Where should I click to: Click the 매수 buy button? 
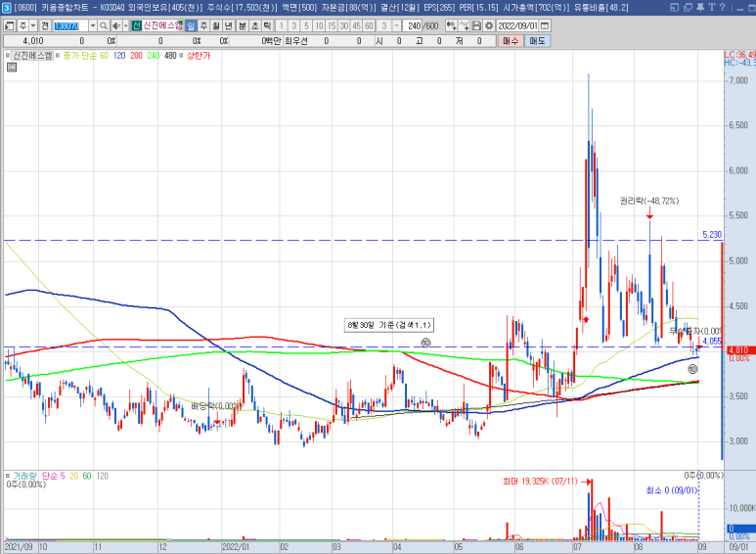pos(511,41)
